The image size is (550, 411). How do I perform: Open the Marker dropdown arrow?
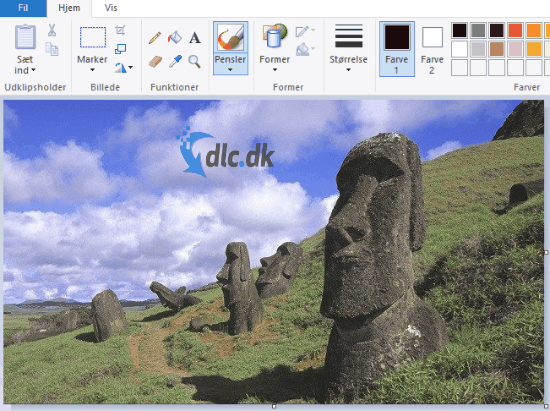point(93,70)
